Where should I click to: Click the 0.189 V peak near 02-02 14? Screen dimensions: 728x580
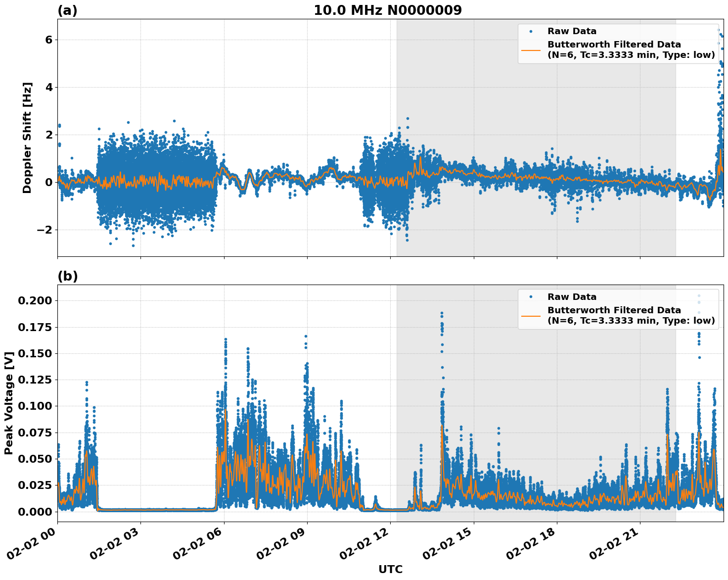pos(442,313)
